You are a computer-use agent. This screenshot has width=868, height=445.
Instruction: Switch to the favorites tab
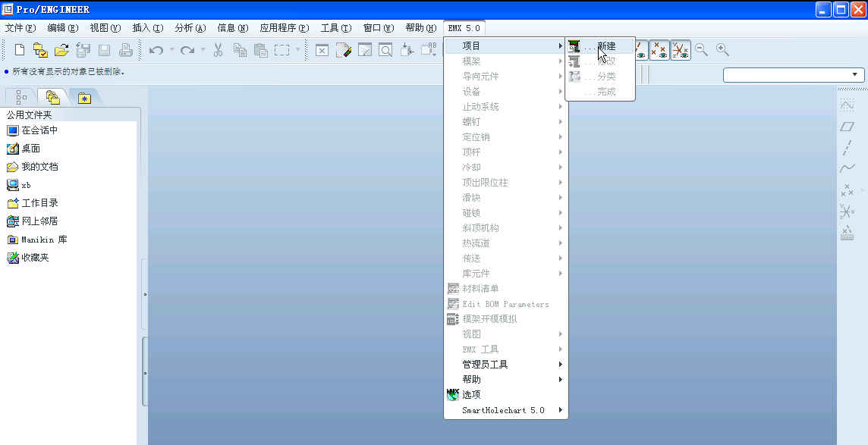tap(84, 97)
